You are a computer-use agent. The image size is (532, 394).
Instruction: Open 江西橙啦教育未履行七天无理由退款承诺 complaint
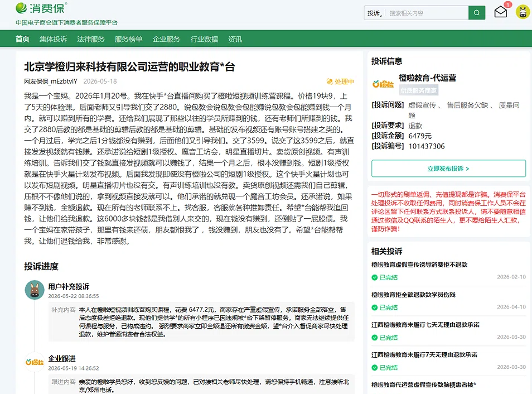(425, 325)
